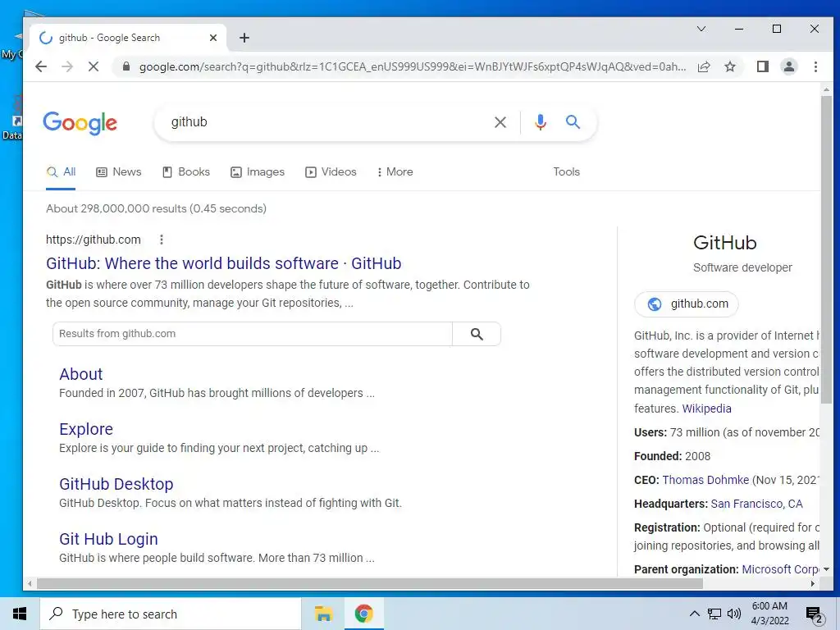Open the Chrome side panel icon
The image size is (840, 630).
[763, 66]
